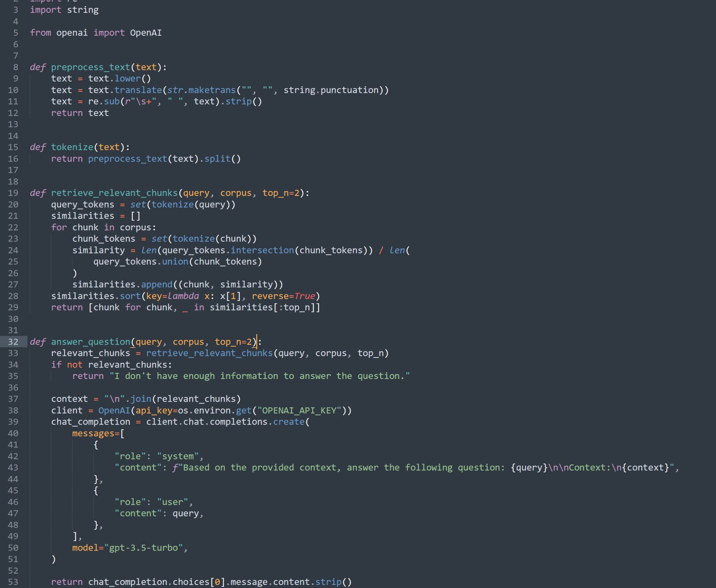Click reverse=True in the sort call
Screen dimensions: 716x588
coord(283,296)
